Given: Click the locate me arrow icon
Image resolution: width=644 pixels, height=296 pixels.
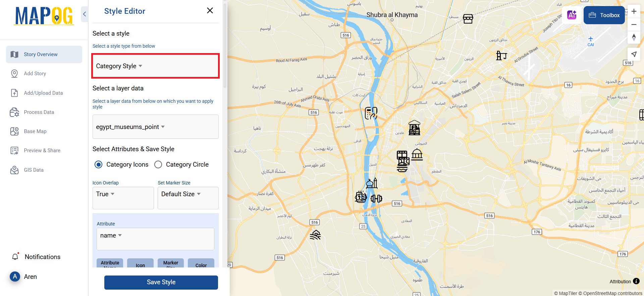Looking at the screenshot, I should coord(634,54).
